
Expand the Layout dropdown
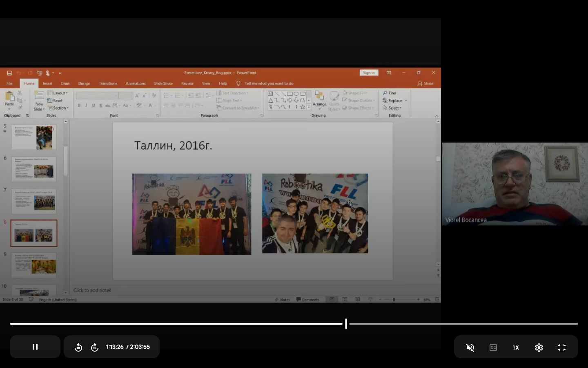58,93
